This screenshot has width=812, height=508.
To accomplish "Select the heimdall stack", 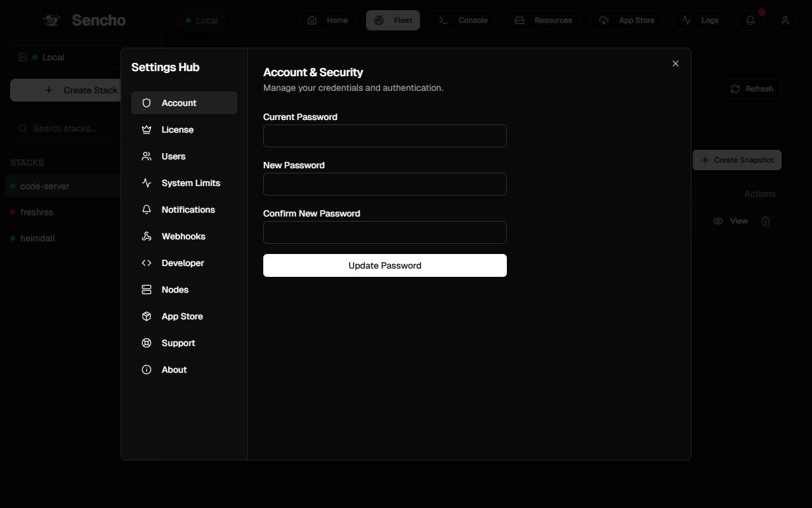I will [62, 238].
